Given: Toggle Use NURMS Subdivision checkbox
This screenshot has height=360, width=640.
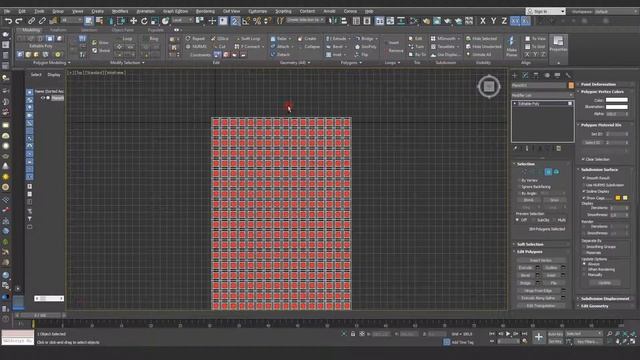Looking at the screenshot, I should [584, 185].
